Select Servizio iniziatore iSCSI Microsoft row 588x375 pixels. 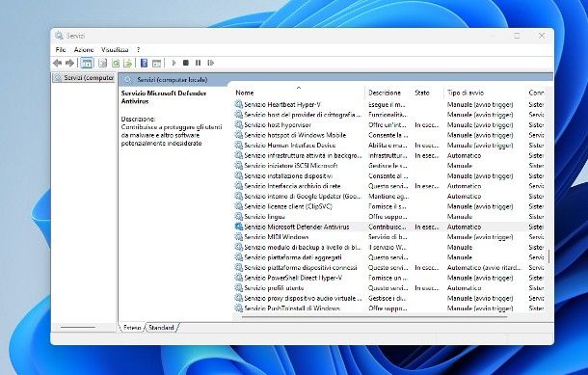(388, 166)
